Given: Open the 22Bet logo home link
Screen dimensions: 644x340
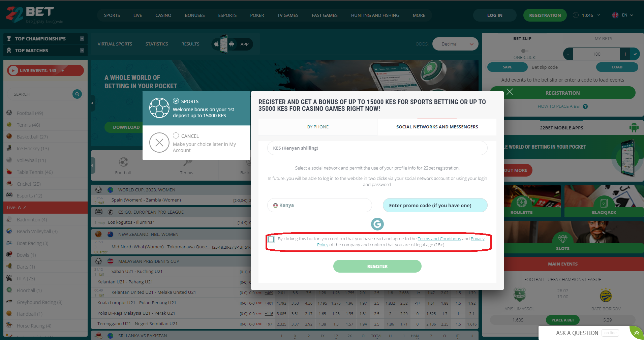Looking at the screenshot, I should (30, 15).
